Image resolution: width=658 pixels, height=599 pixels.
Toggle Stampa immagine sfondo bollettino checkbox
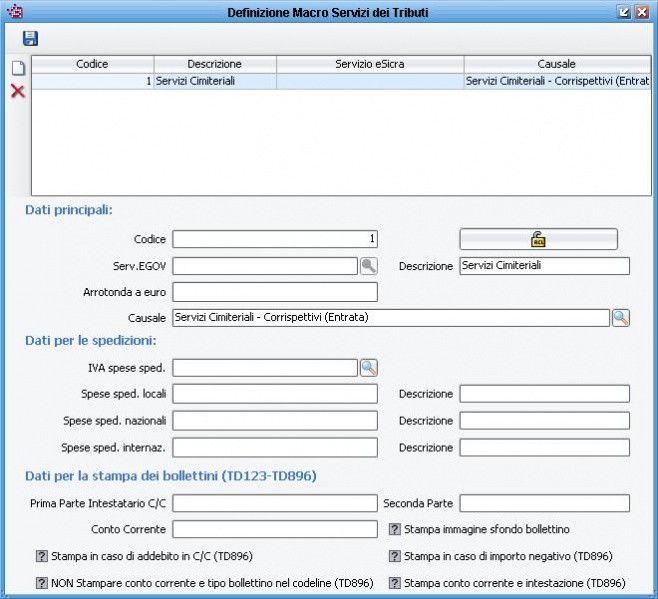394,529
